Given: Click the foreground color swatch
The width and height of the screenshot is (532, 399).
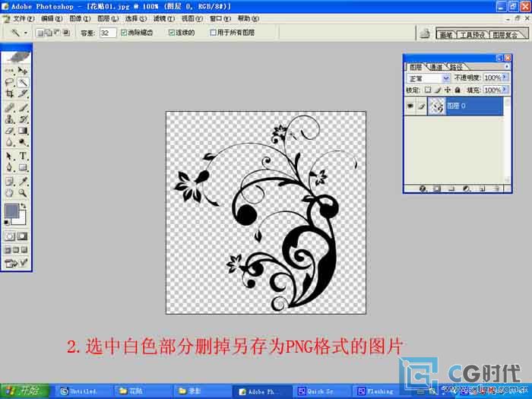Looking at the screenshot, I should point(11,211).
